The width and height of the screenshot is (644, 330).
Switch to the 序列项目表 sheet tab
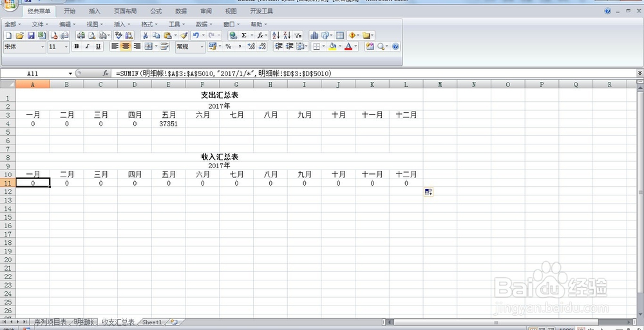click(50, 322)
